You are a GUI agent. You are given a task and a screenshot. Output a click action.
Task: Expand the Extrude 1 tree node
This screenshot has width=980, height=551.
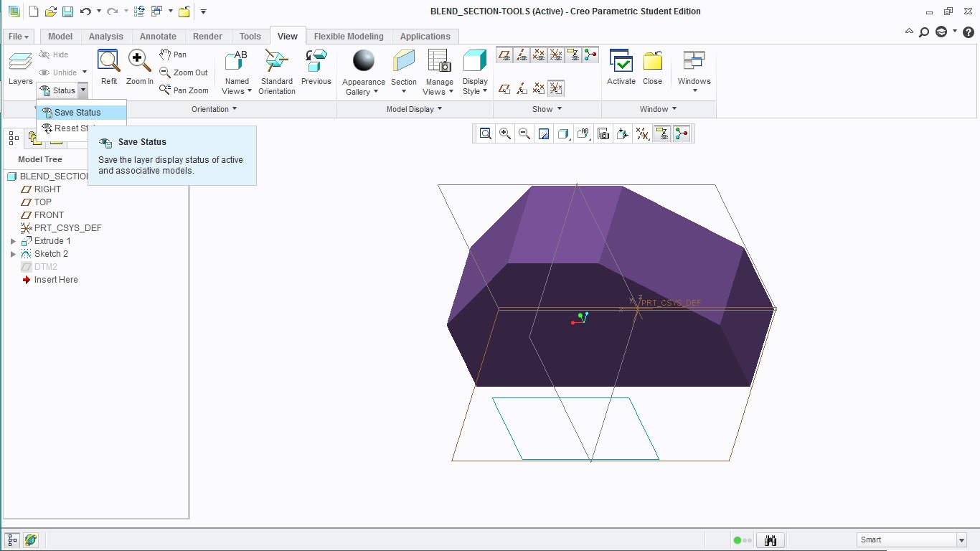13,241
